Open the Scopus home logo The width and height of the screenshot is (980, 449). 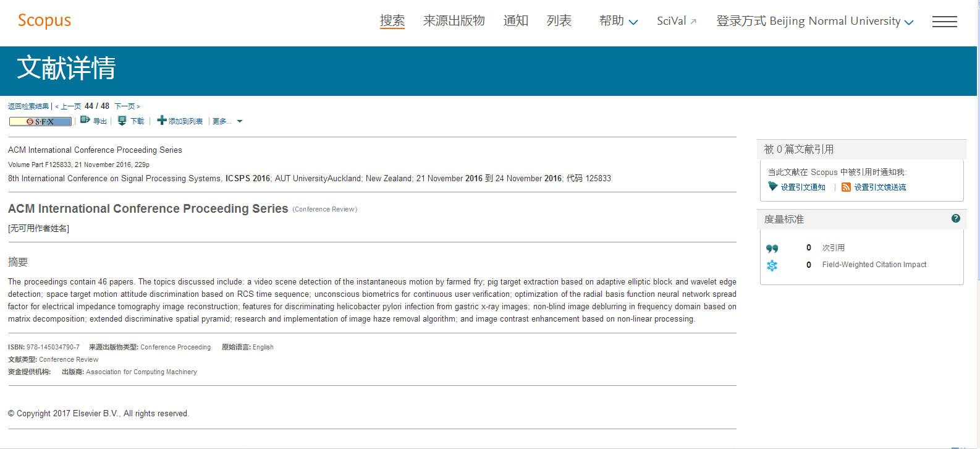(44, 20)
